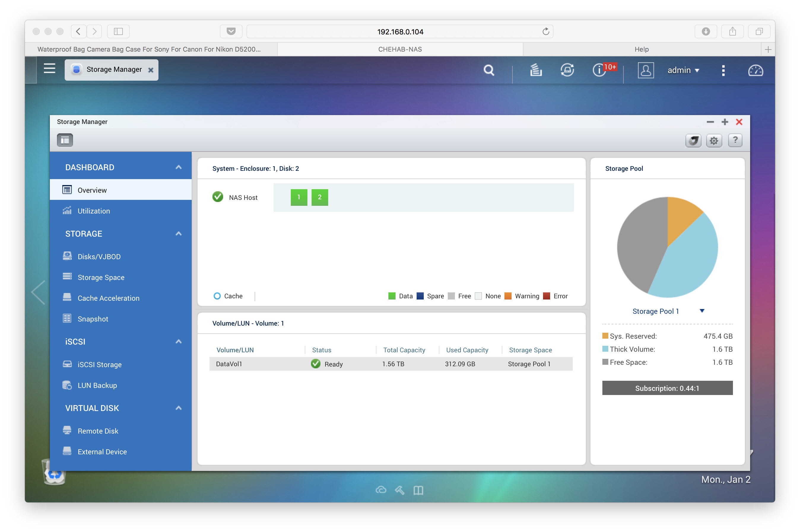
Task: Open the three-dot more options menu
Action: click(x=723, y=70)
